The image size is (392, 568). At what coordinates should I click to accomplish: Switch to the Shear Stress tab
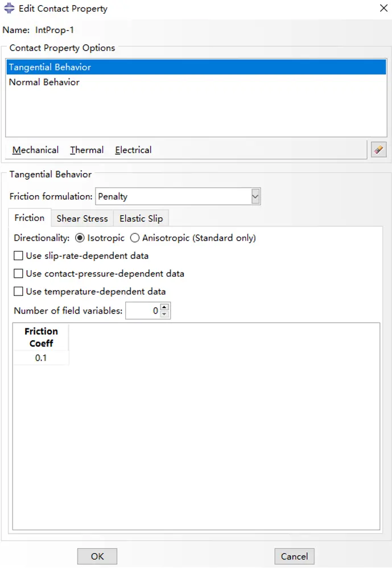pos(82,219)
